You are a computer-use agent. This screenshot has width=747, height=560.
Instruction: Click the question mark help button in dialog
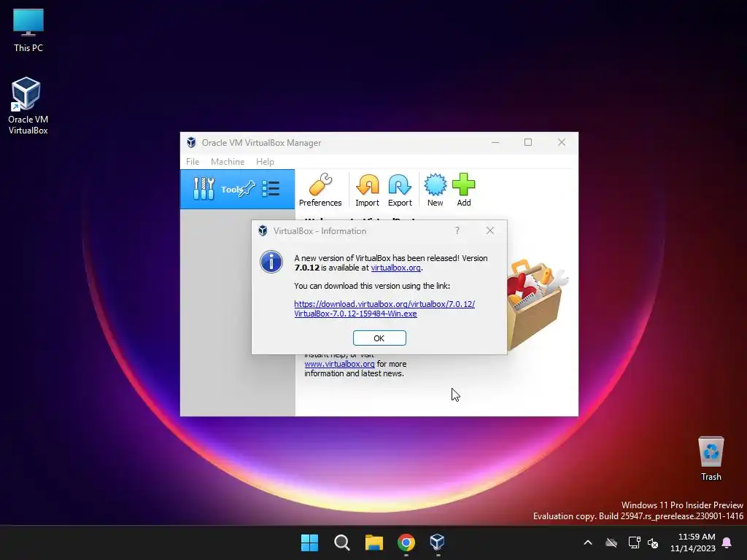[x=457, y=231]
